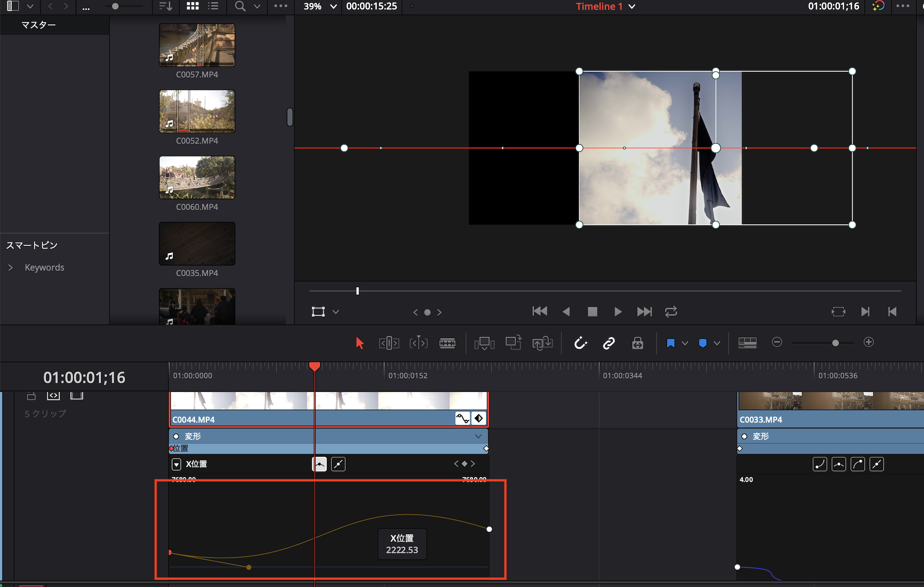Switch media pool to list view
This screenshot has height=587, width=924.
point(213,6)
